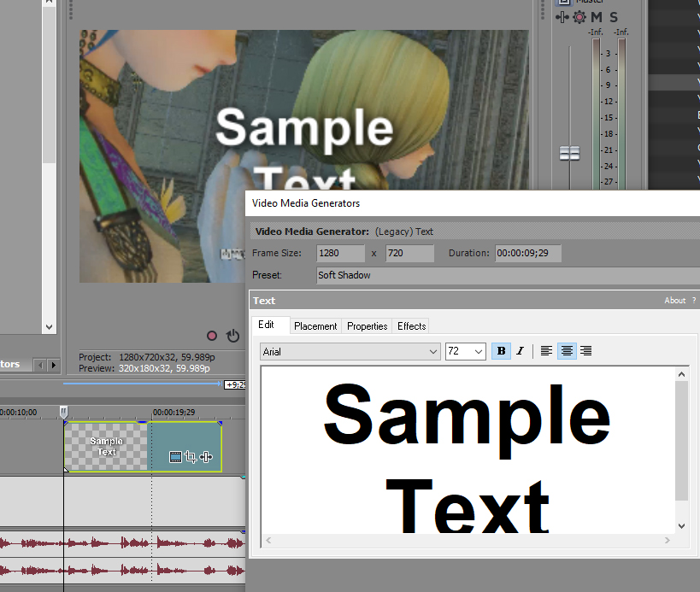Click the pink circle button below the preview
Screen dimensions: 700x592
click(212, 336)
